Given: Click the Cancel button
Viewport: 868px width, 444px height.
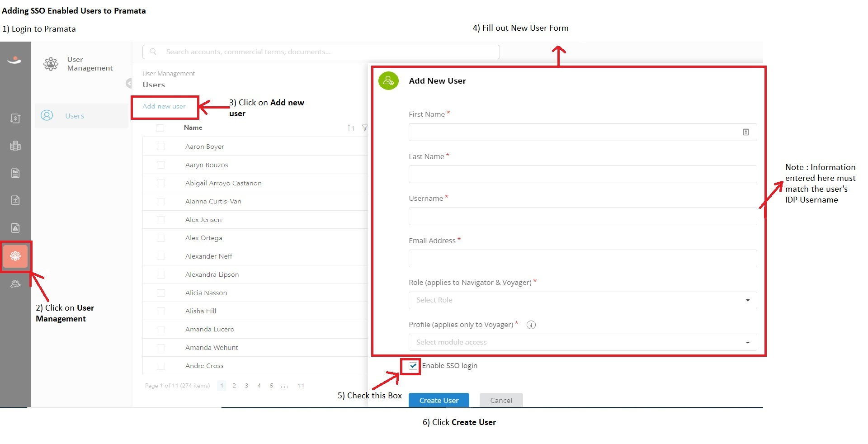Looking at the screenshot, I should click(x=501, y=401).
